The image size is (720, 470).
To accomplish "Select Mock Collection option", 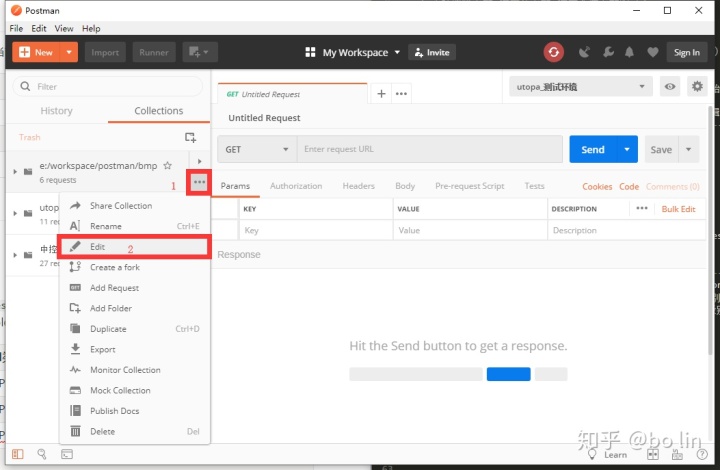I will (x=135, y=390).
